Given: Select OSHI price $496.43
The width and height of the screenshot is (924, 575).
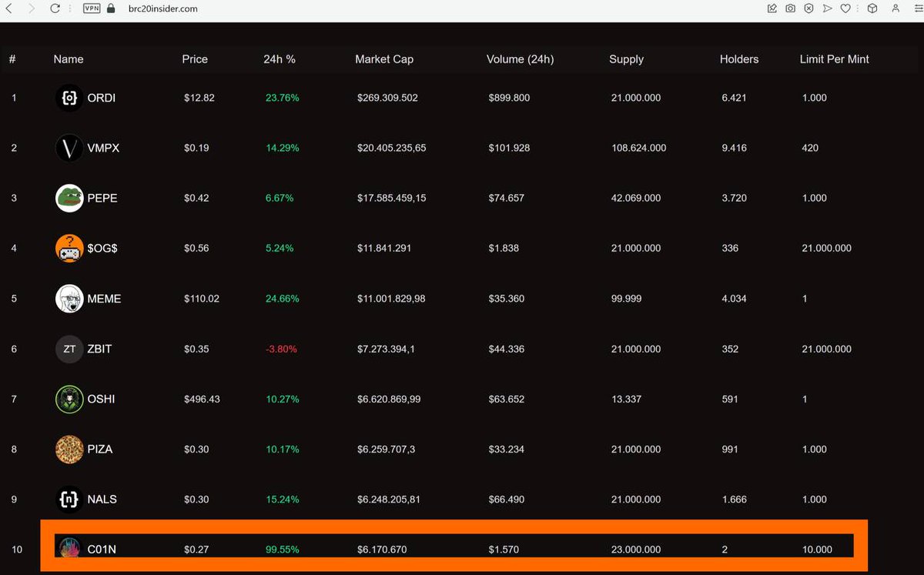Looking at the screenshot, I should (202, 399).
